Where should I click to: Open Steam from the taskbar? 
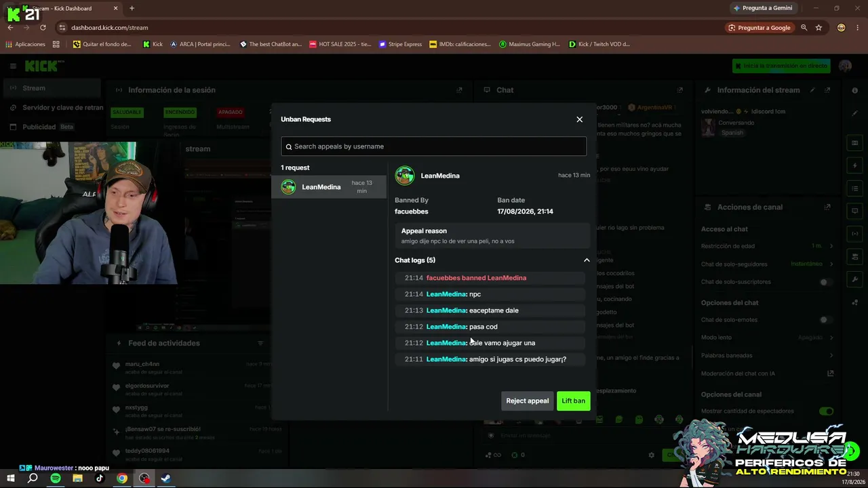(x=166, y=478)
